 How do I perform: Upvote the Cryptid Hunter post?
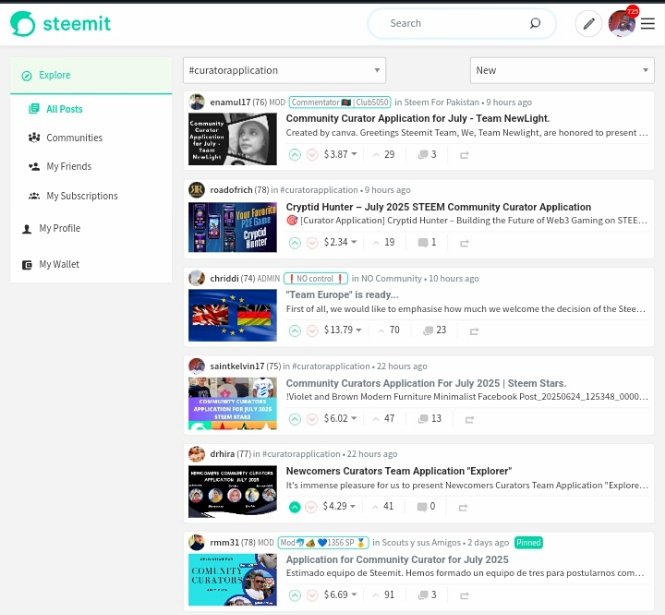pyautogui.click(x=295, y=243)
